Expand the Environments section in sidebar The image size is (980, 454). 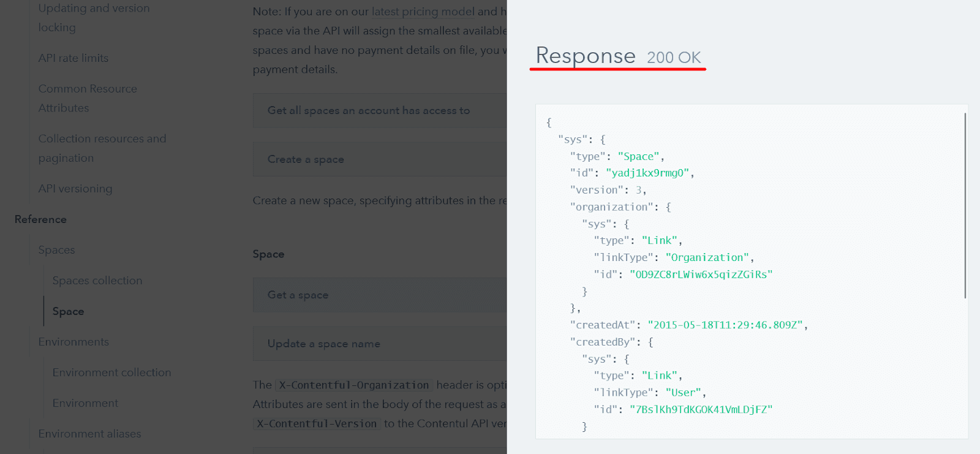click(73, 342)
